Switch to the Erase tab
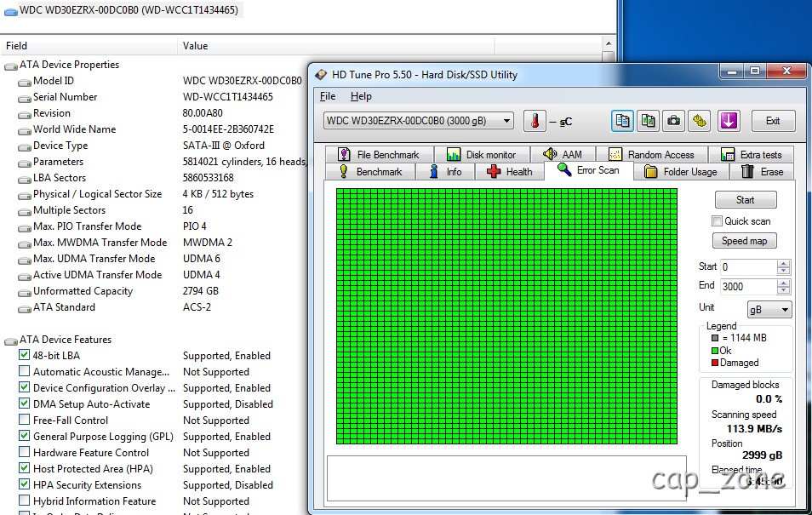This screenshot has height=515, width=812. (x=762, y=171)
